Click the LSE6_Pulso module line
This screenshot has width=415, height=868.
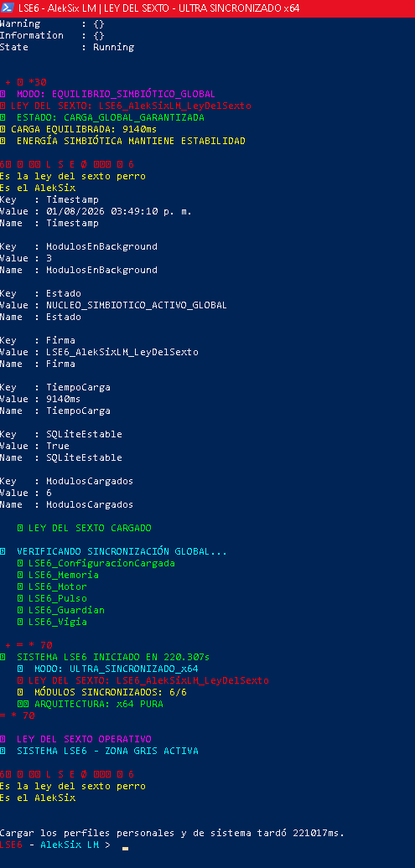[52, 598]
